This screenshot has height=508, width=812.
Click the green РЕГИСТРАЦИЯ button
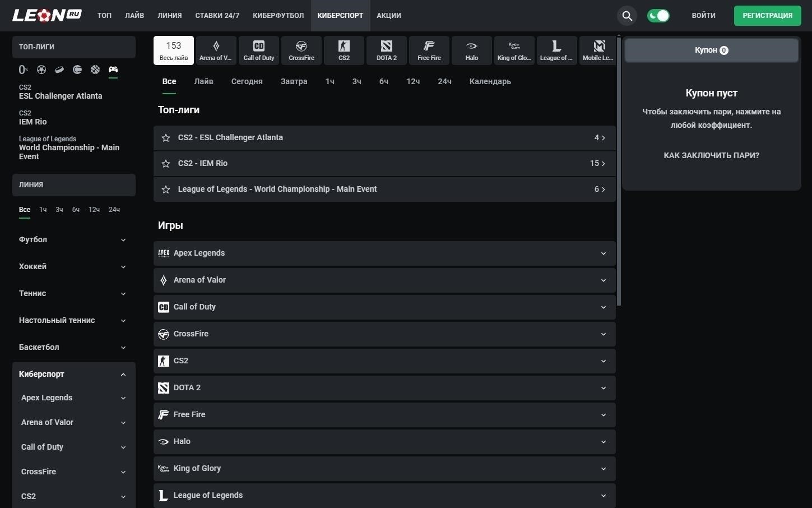(x=768, y=16)
